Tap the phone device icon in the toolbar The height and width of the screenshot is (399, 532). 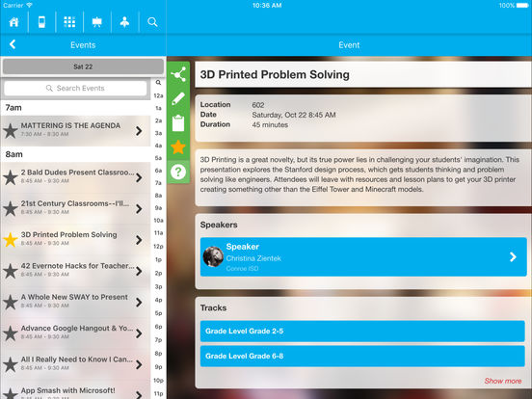click(41, 22)
